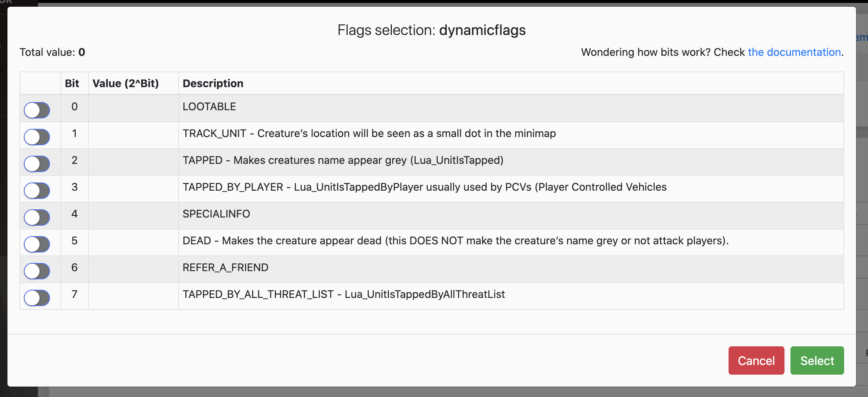Click the REFER_A_FRIEND description text
The image size is (868, 397).
click(226, 268)
